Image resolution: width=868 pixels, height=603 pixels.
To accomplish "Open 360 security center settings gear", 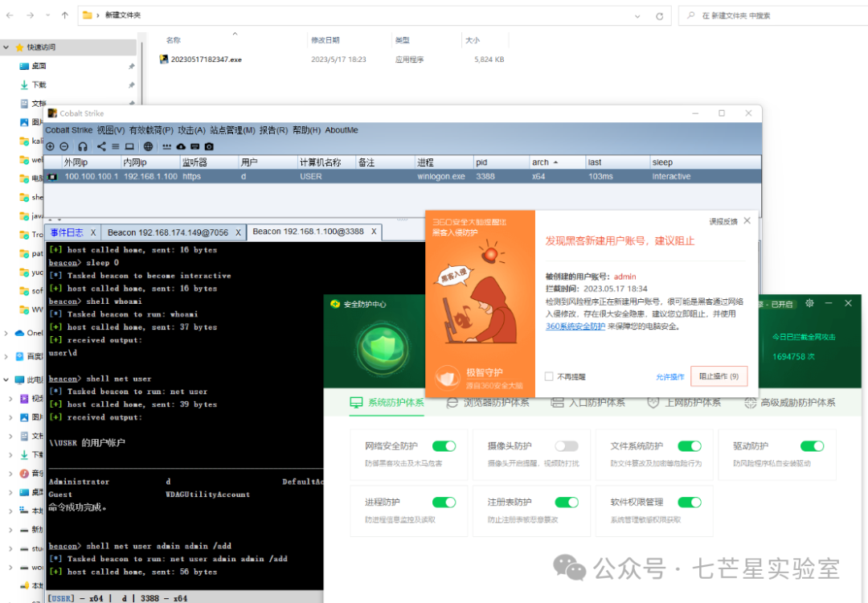I will (x=809, y=303).
